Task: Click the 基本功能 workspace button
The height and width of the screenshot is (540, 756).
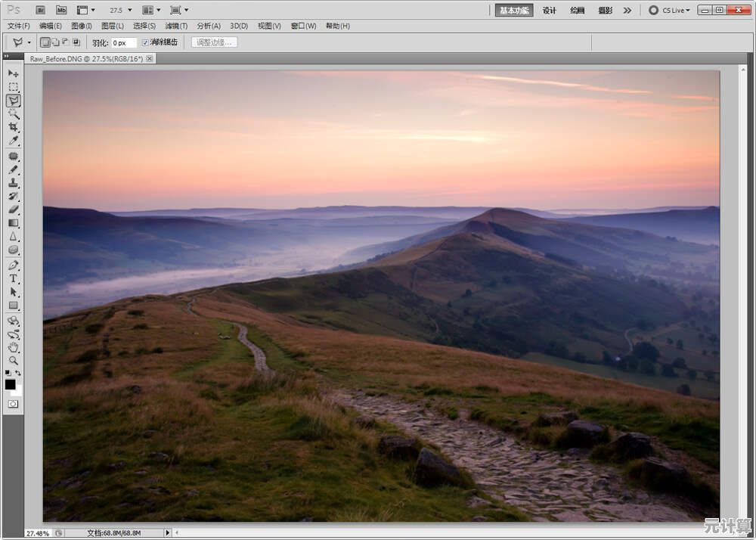Action: 515,11
